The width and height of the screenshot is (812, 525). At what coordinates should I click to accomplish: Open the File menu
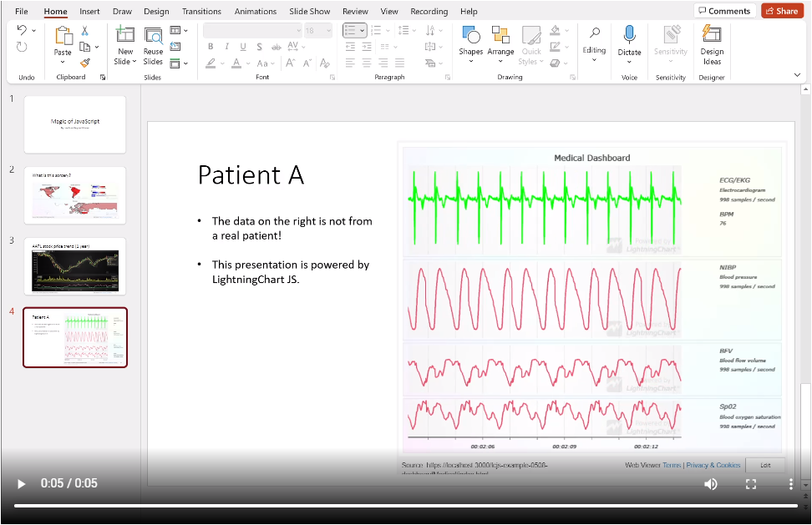coord(22,12)
